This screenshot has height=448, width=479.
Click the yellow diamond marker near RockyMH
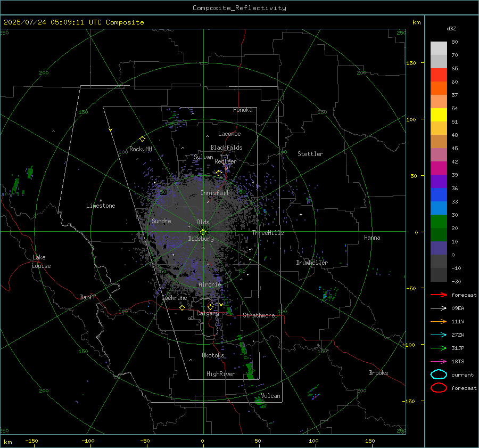(x=142, y=139)
